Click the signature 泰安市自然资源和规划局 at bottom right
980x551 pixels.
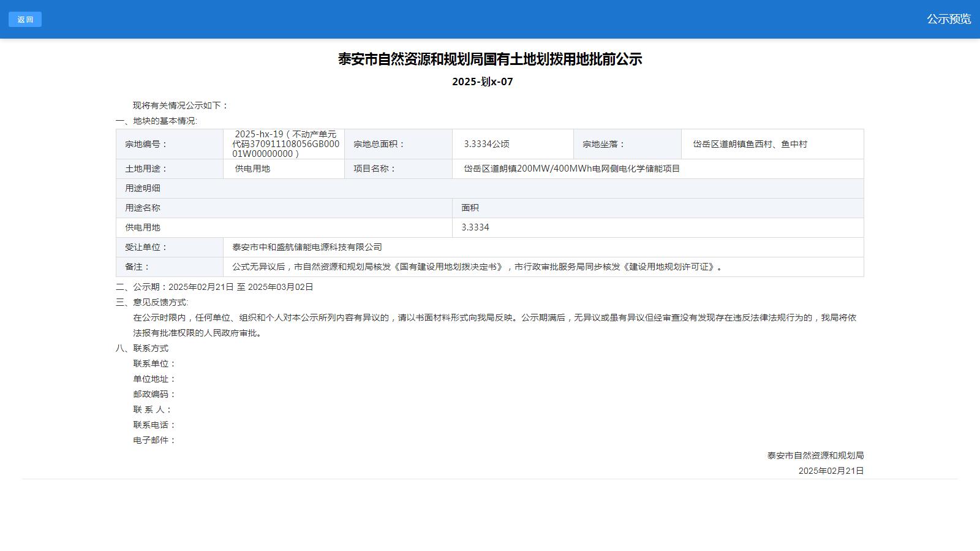click(x=815, y=455)
